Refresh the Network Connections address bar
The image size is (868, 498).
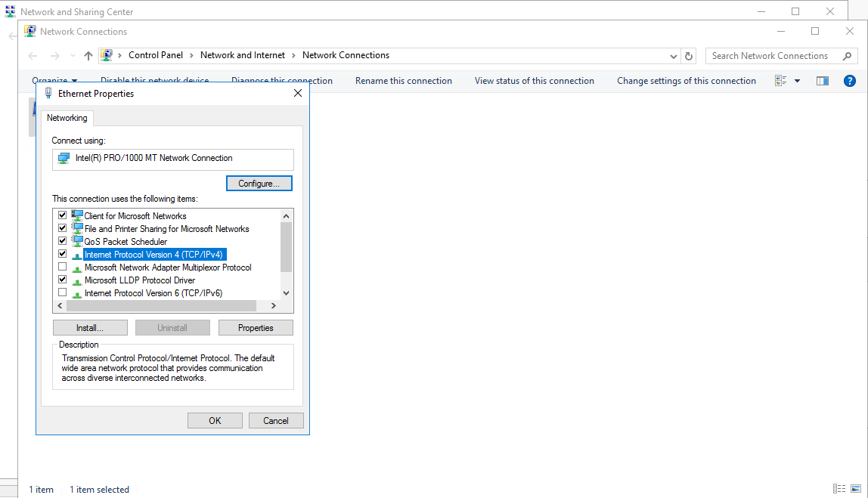tap(689, 56)
